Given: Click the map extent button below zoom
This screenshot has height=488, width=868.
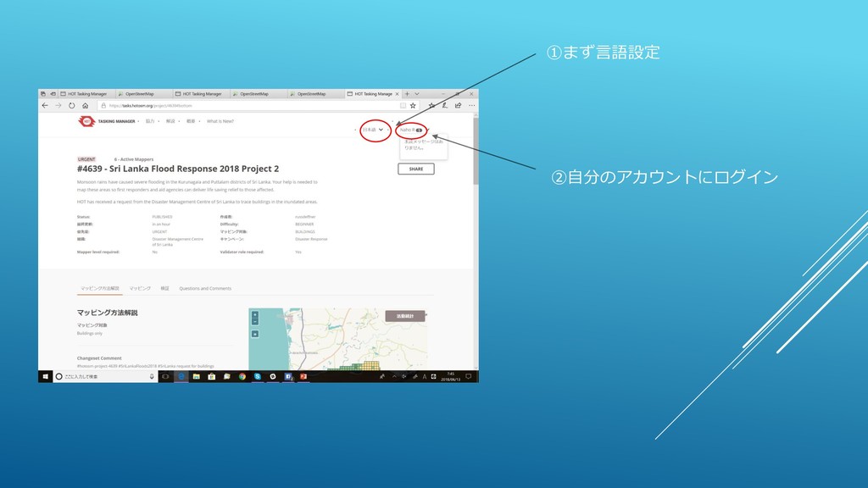Looking at the screenshot, I should [254, 334].
